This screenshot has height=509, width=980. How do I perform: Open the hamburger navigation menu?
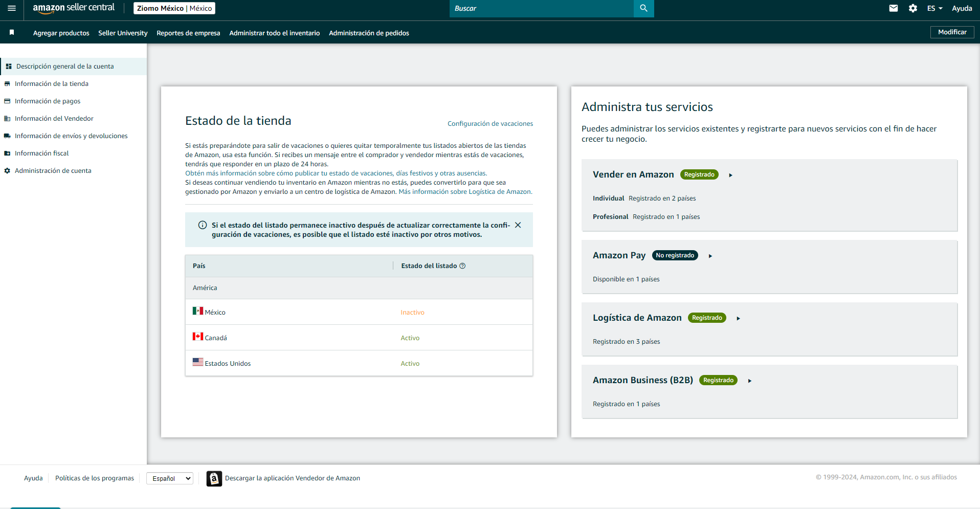pyautogui.click(x=12, y=8)
